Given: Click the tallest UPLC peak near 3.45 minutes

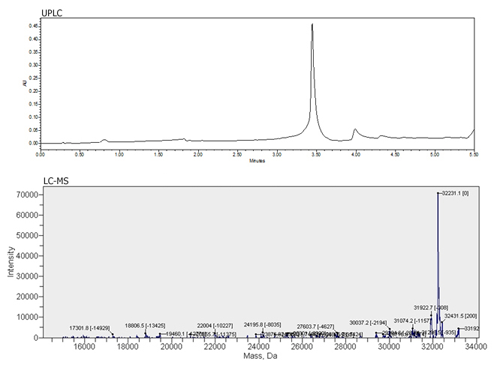Looking at the screenshot, I should 312,25.
